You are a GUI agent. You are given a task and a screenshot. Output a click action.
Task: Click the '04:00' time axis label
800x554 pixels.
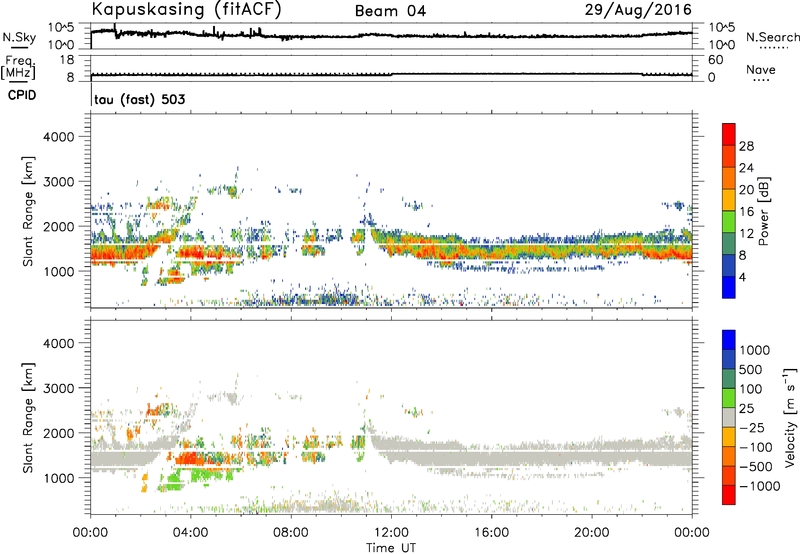click(x=190, y=533)
